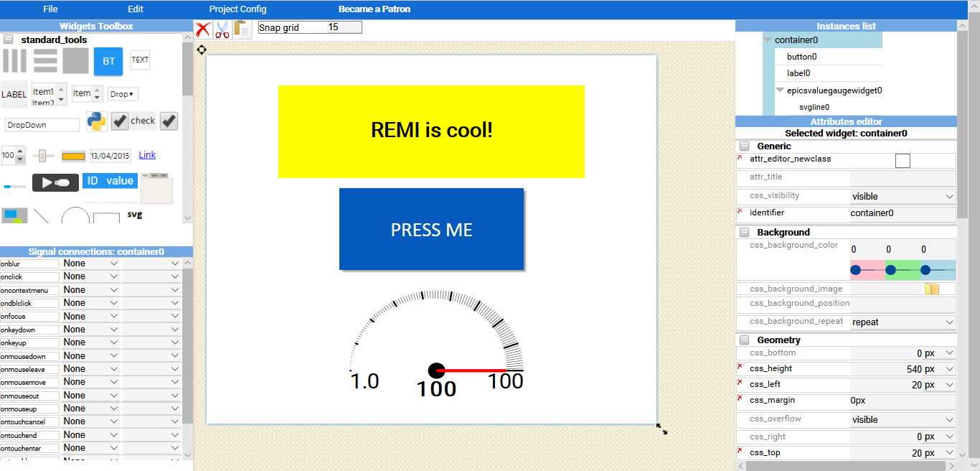Open the Project Config menu
The image size is (980, 471).
click(x=237, y=9)
